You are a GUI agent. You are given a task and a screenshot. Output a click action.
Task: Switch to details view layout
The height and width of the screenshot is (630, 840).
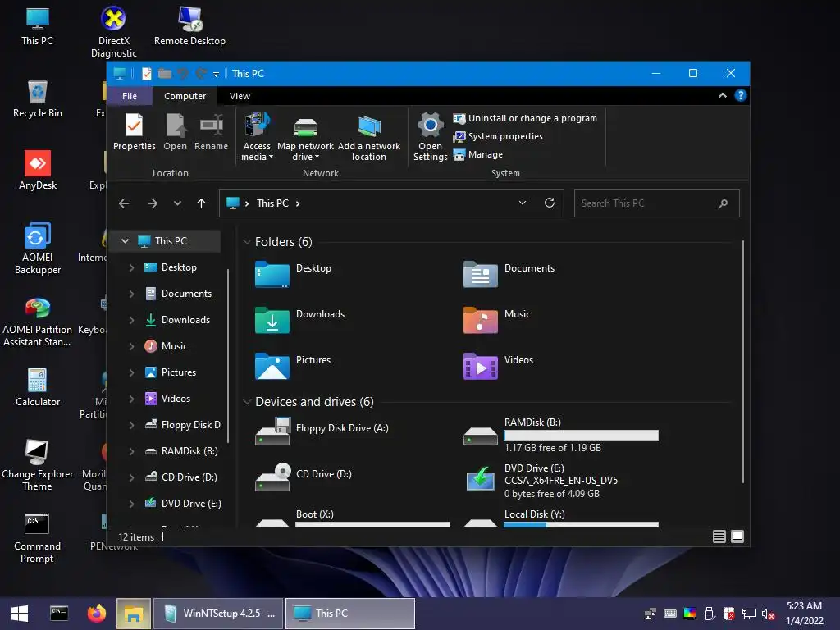[x=719, y=536]
